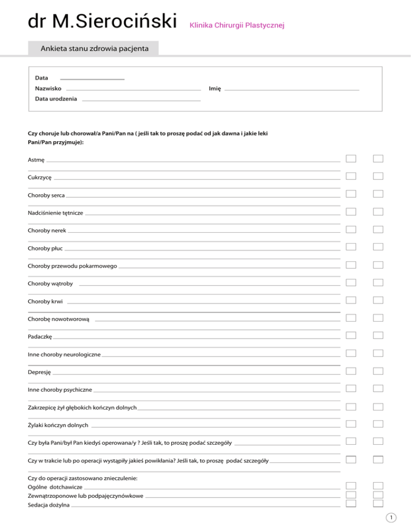The image size is (411, 532).
Task: Focus the Imię input line
Action: (292, 89)
